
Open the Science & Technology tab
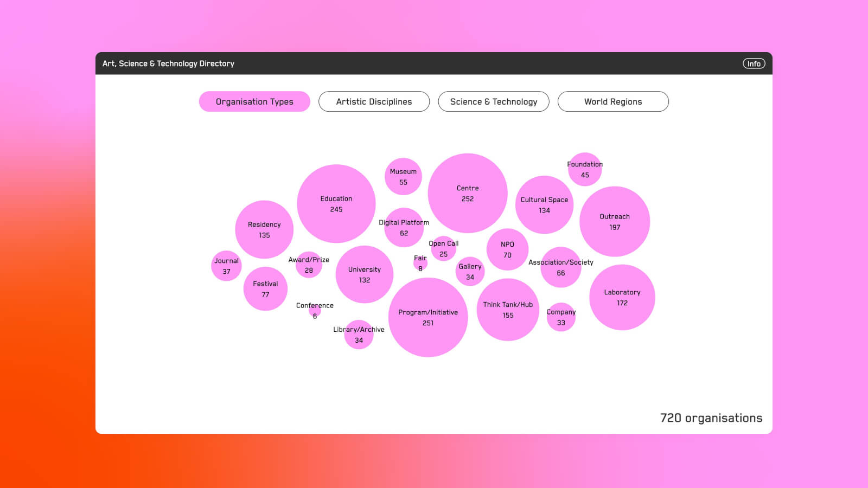[494, 101]
